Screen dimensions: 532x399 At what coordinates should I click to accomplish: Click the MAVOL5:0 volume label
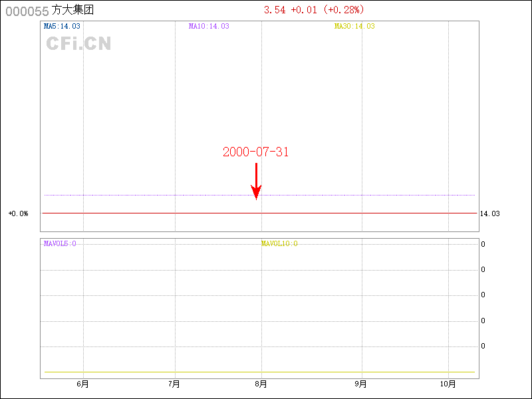(x=60, y=243)
